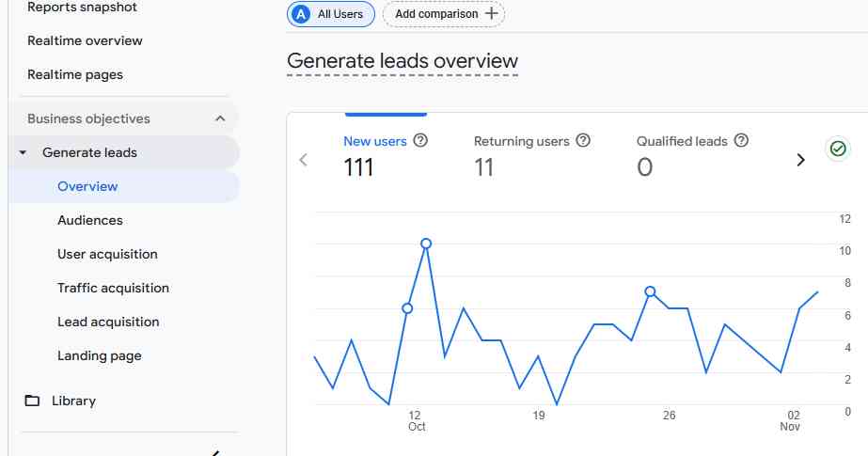Click the Library folder icon
The image size is (868, 456).
[x=33, y=401]
